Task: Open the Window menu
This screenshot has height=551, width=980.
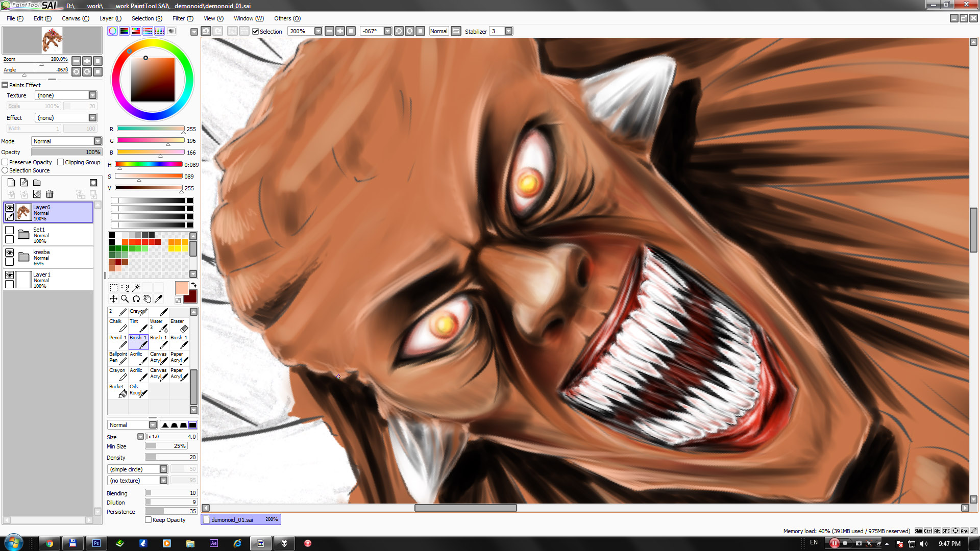Action: coord(249,18)
